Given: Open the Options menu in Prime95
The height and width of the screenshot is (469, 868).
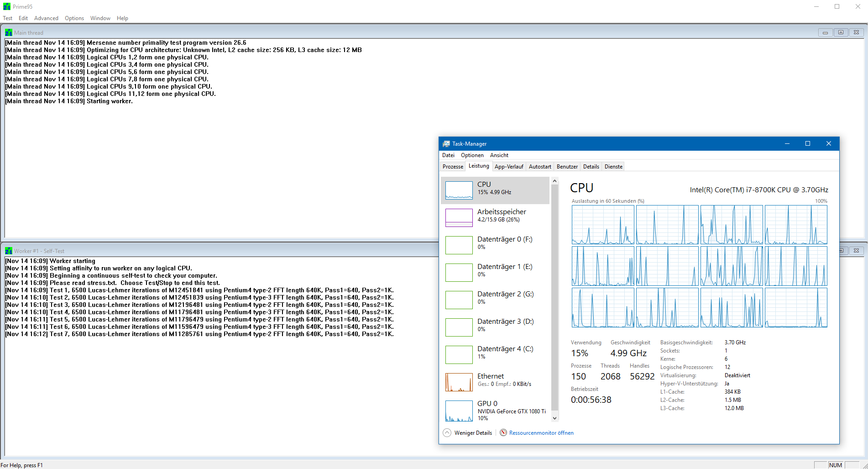Looking at the screenshot, I should pos(74,18).
